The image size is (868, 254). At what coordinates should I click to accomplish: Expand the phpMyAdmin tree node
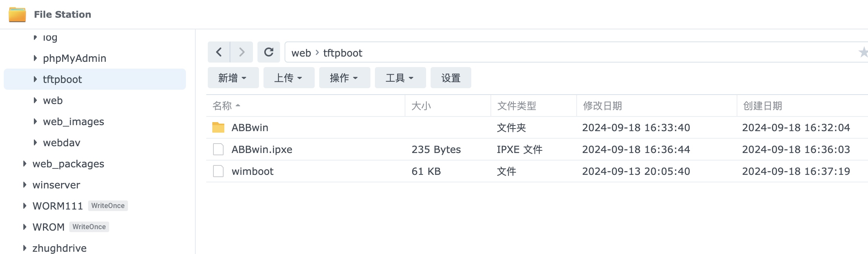(x=35, y=58)
